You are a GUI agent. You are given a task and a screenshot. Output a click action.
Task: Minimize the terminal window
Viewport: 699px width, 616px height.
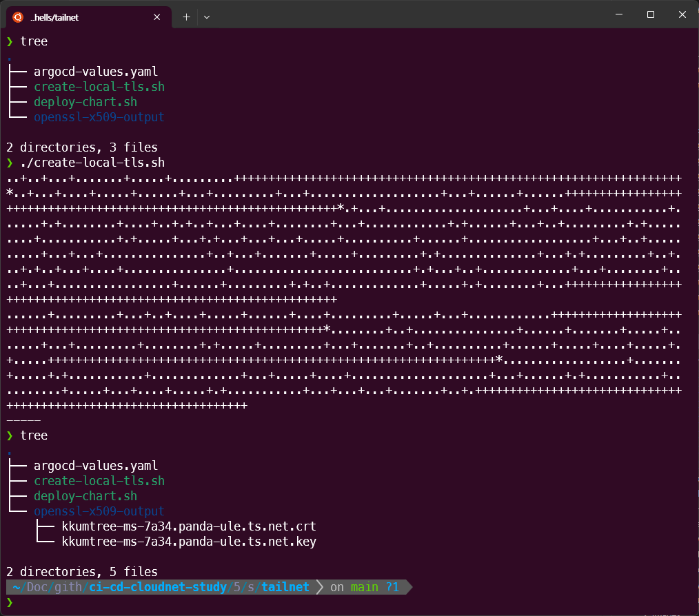pyautogui.click(x=619, y=14)
